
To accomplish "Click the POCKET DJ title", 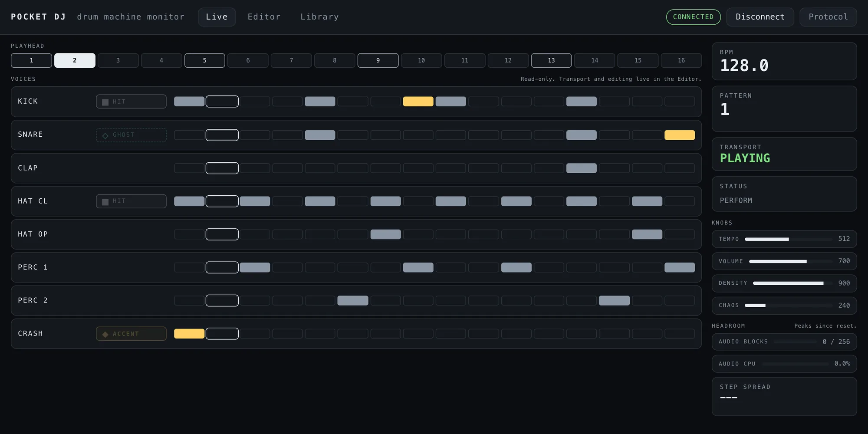I will (38, 17).
